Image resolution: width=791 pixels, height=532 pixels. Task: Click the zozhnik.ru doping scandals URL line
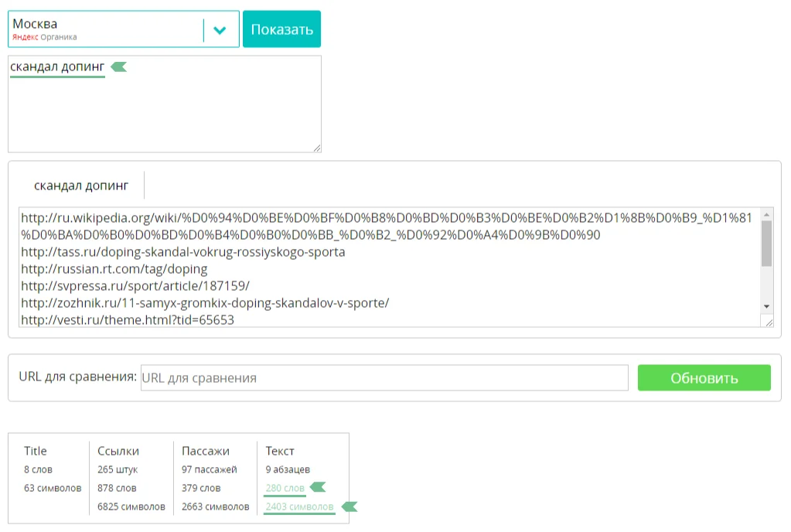tap(204, 303)
